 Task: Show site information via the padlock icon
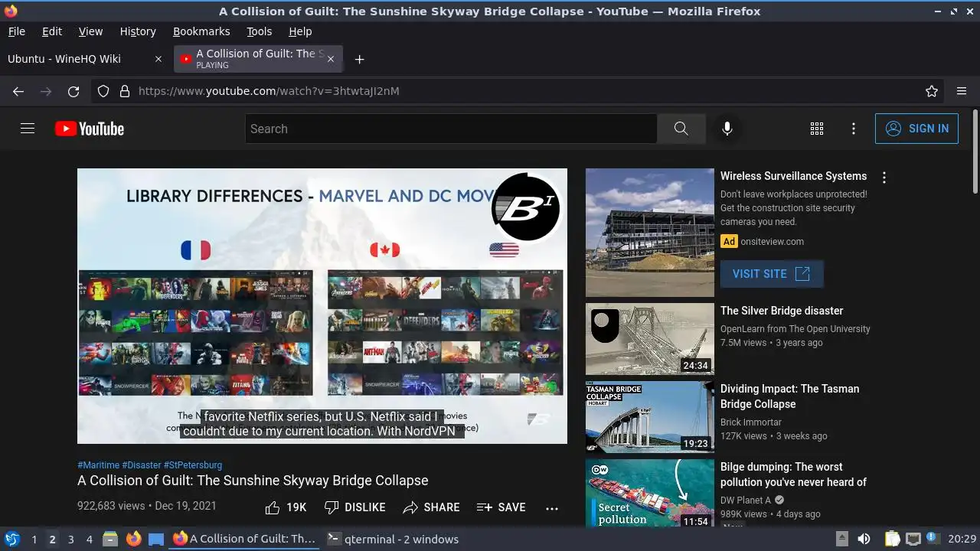[x=125, y=91]
